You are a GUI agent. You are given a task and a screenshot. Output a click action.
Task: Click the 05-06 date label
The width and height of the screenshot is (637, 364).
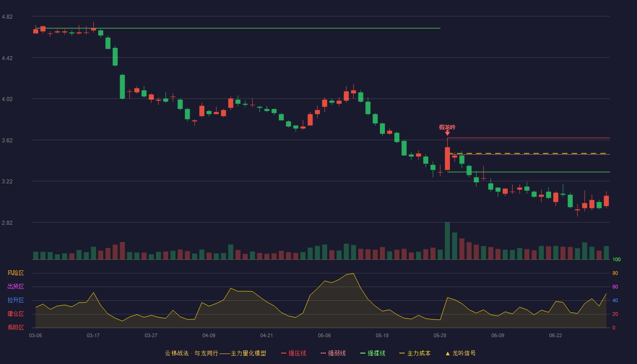point(324,335)
